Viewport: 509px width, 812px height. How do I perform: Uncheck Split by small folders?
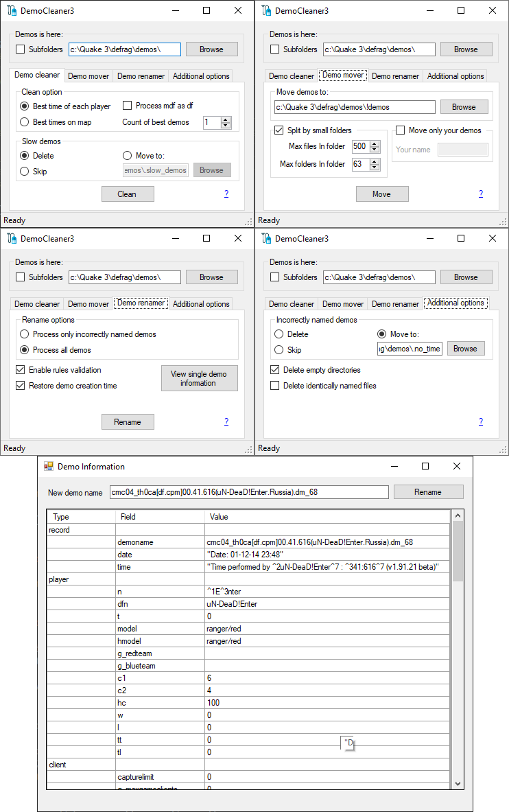tap(279, 130)
